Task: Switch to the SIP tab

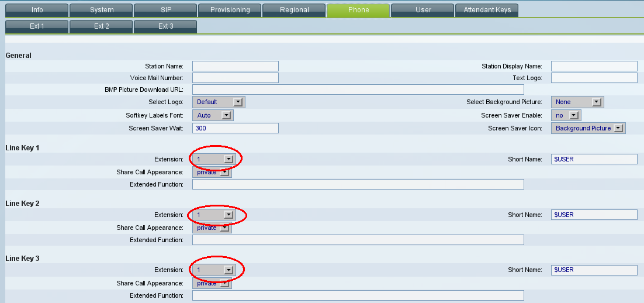Action: [165, 10]
